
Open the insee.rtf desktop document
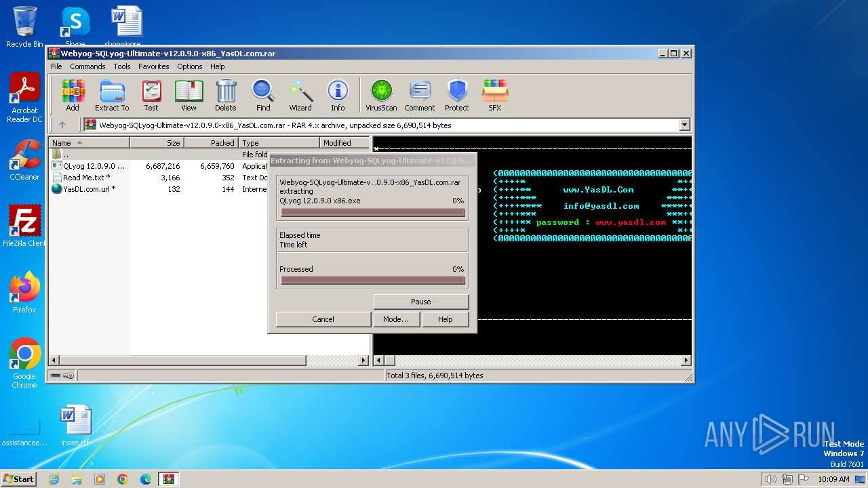(x=75, y=425)
